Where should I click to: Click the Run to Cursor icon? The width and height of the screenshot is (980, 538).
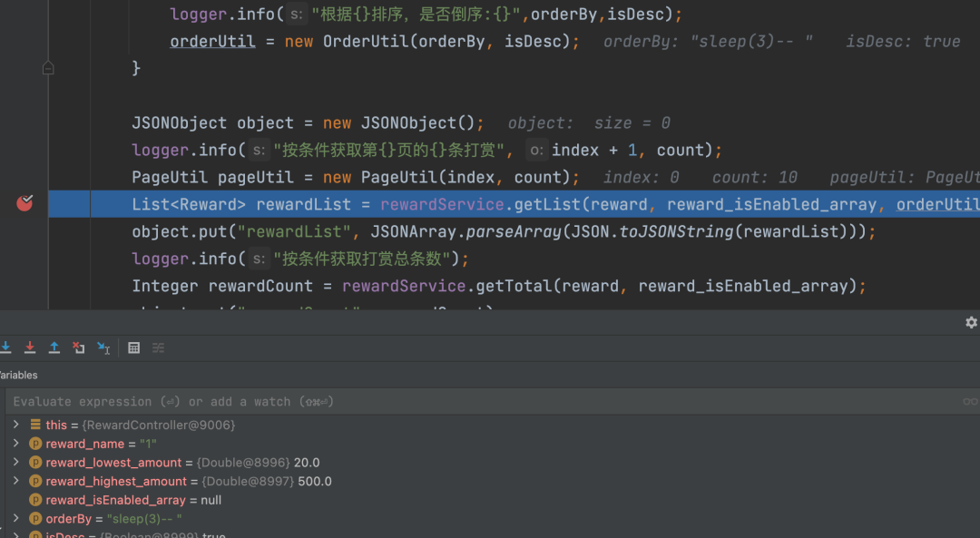click(x=103, y=347)
